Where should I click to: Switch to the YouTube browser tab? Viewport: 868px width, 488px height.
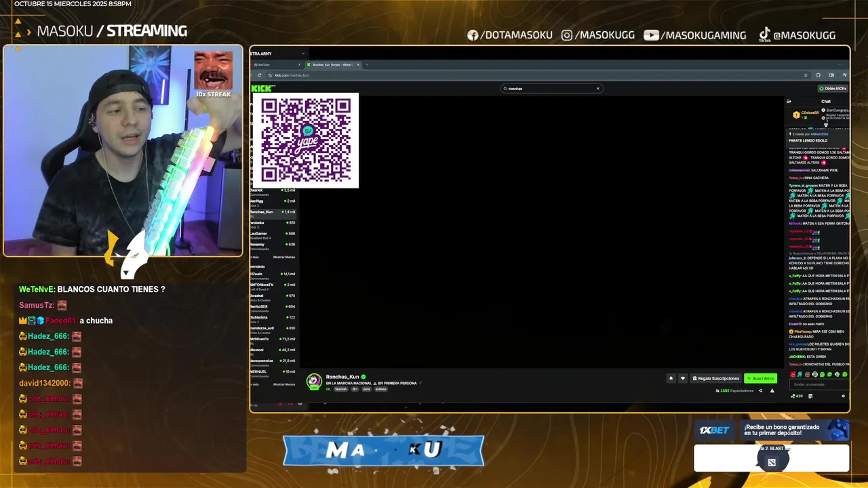pyautogui.click(x=275, y=64)
